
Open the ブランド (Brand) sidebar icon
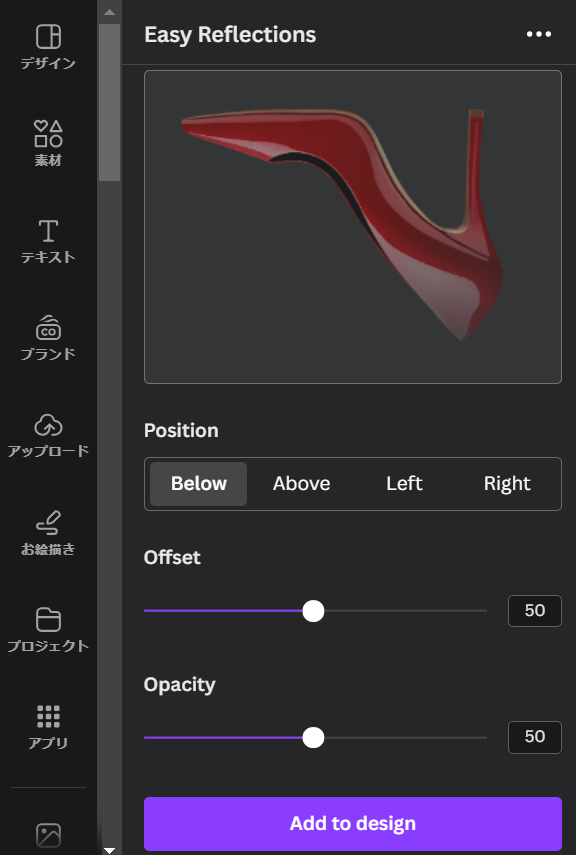click(48, 328)
